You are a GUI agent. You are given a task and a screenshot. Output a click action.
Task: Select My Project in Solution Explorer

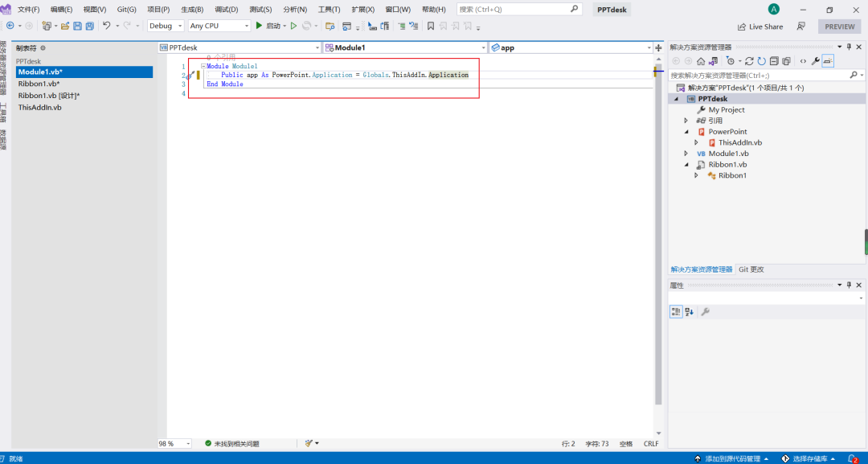pyautogui.click(x=727, y=109)
